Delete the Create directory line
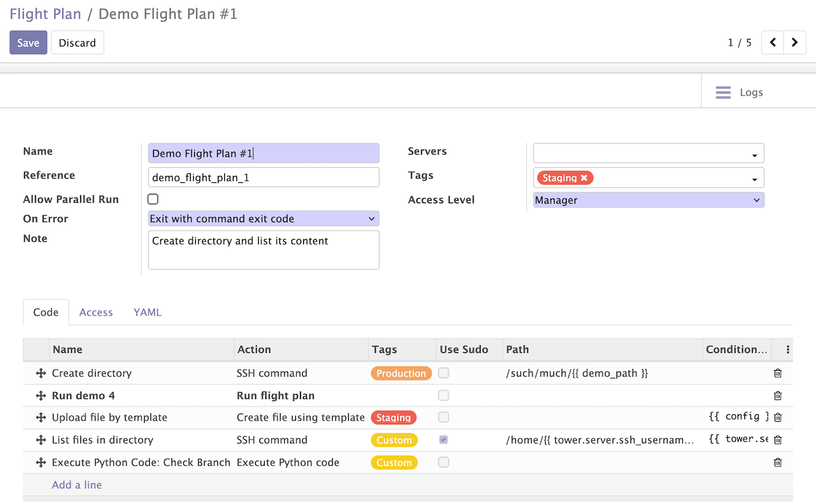This screenshot has width=816, height=504. 778,373
